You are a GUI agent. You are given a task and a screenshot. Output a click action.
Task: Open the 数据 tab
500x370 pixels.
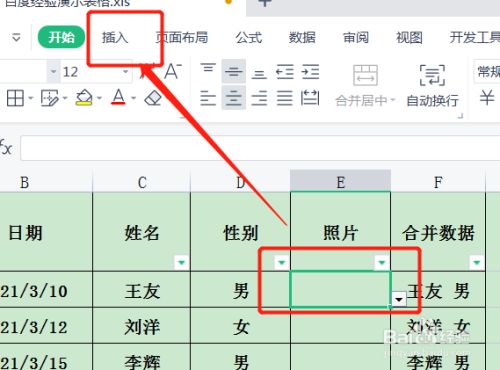click(x=302, y=37)
